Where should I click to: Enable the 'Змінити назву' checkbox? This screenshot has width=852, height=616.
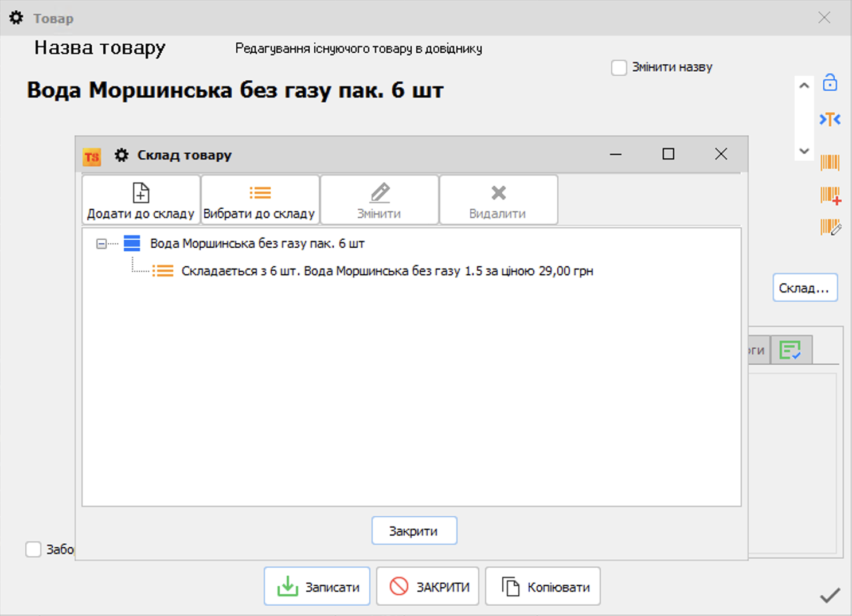619,68
